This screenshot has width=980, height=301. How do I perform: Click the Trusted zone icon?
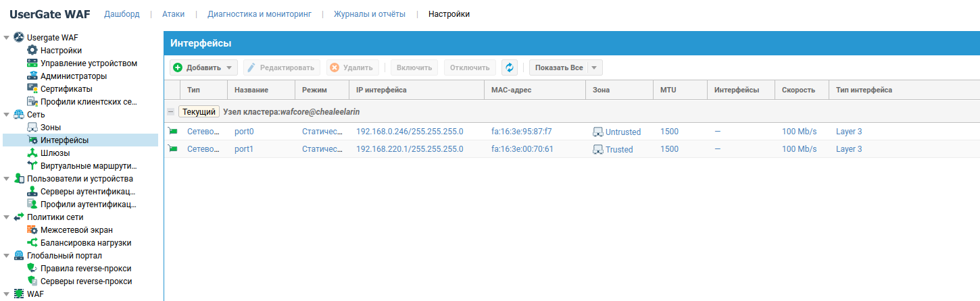point(597,149)
